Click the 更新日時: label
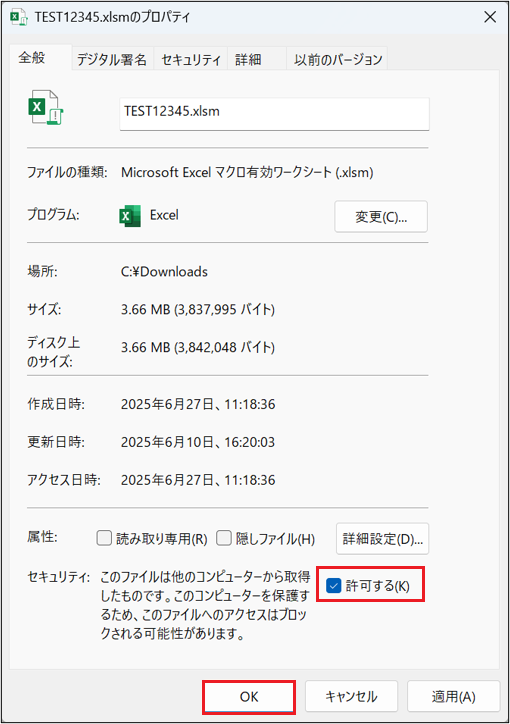 [x=56, y=442]
